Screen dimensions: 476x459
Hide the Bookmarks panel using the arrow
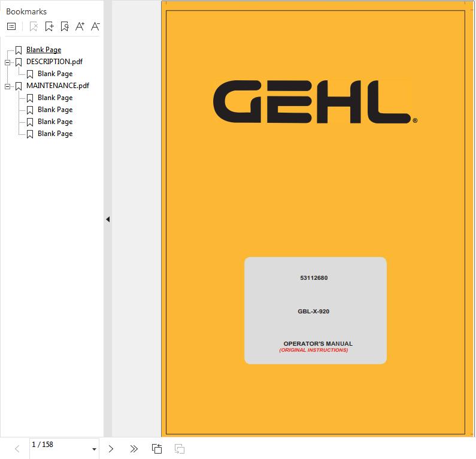108,219
